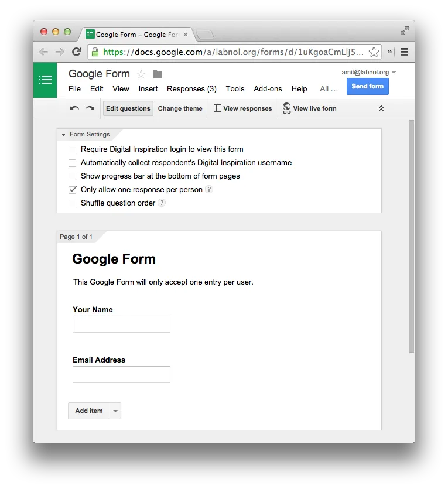Click the Edit questions button
The height and width of the screenshot is (489, 448).
[x=128, y=108]
